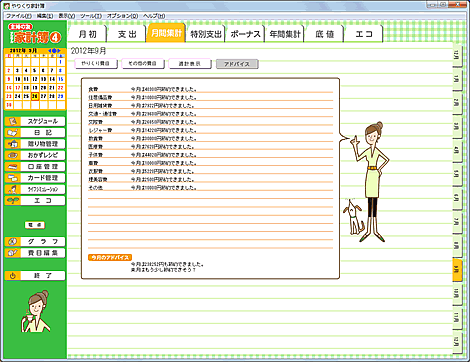Jump to current month with blue dot
Screen dimensions: 470x362
[x=54, y=51]
